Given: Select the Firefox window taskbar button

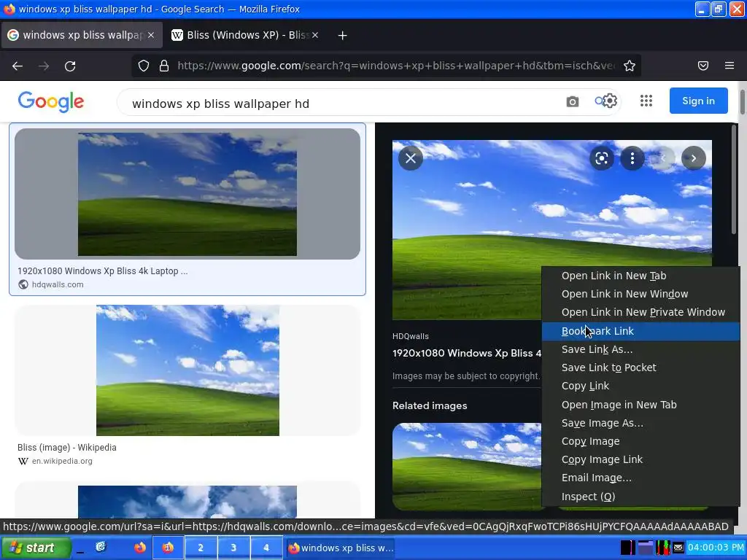Looking at the screenshot, I should coord(341,548).
